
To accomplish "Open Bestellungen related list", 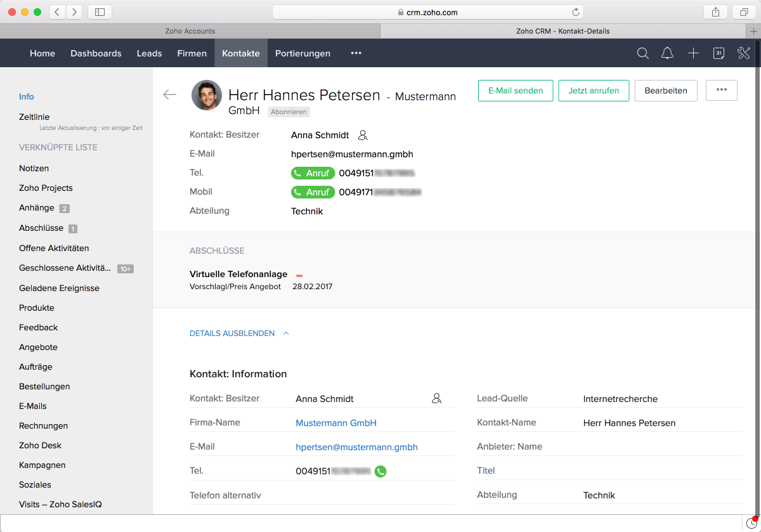I will 44,386.
